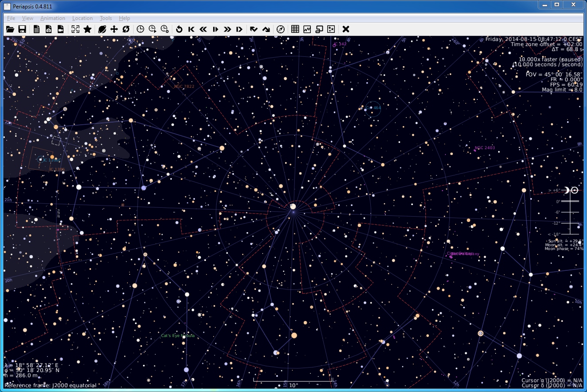Click the down-right arrow toolbar icon
The height and width of the screenshot is (392, 587).
coord(266,29)
